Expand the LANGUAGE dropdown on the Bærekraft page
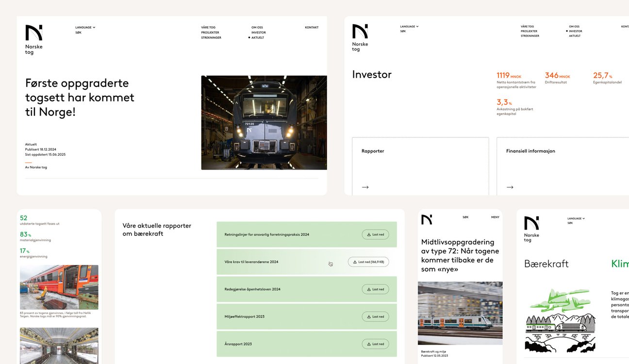Screen dimensions: 629x364 tap(576, 218)
